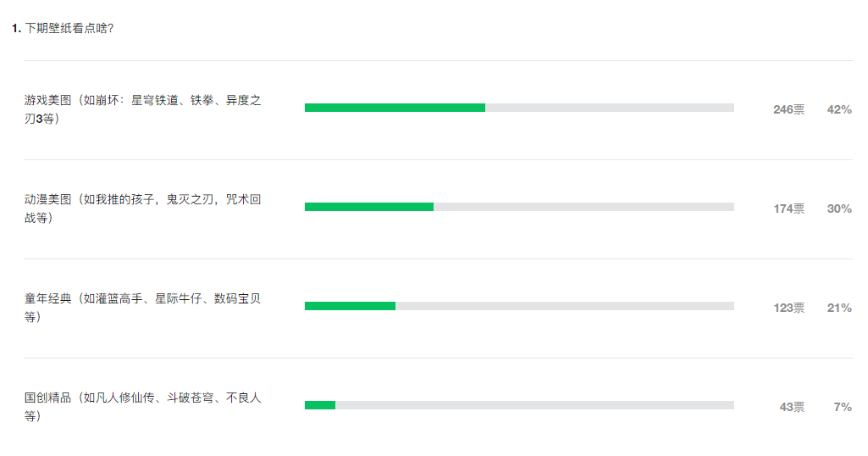Click the 123票 vote count
This screenshot has height=456, width=868.
(x=789, y=308)
